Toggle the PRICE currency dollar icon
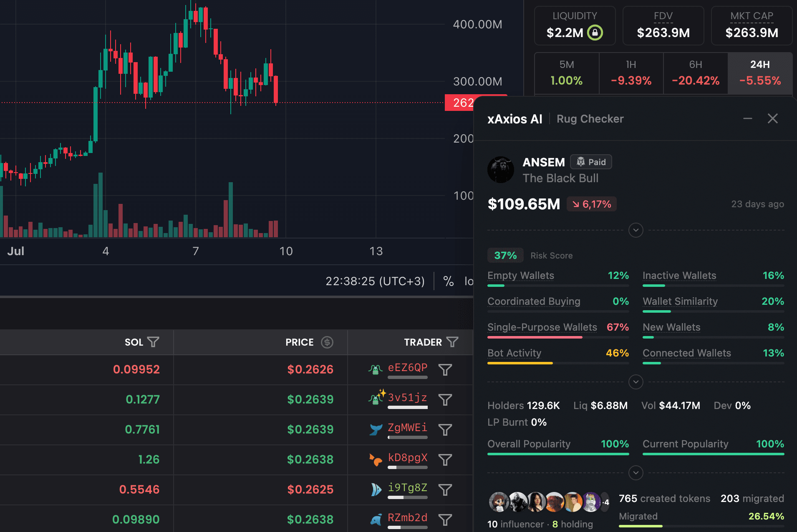797x532 pixels. pos(327,342)
